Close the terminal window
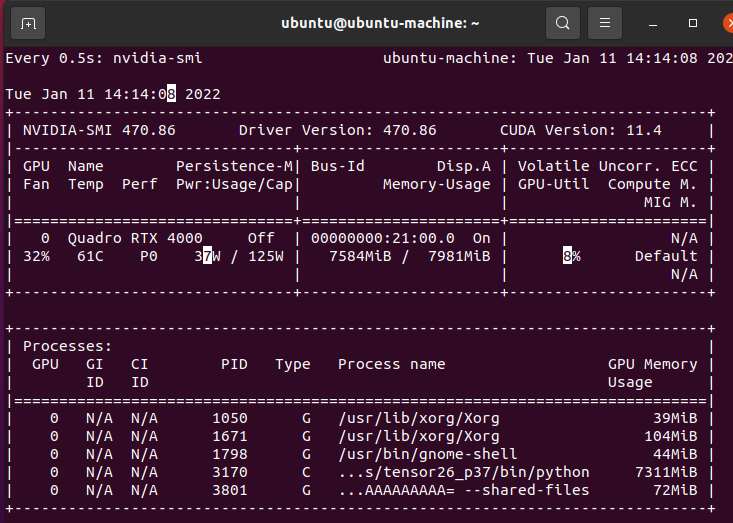733x523 pixels. point(728,23)
